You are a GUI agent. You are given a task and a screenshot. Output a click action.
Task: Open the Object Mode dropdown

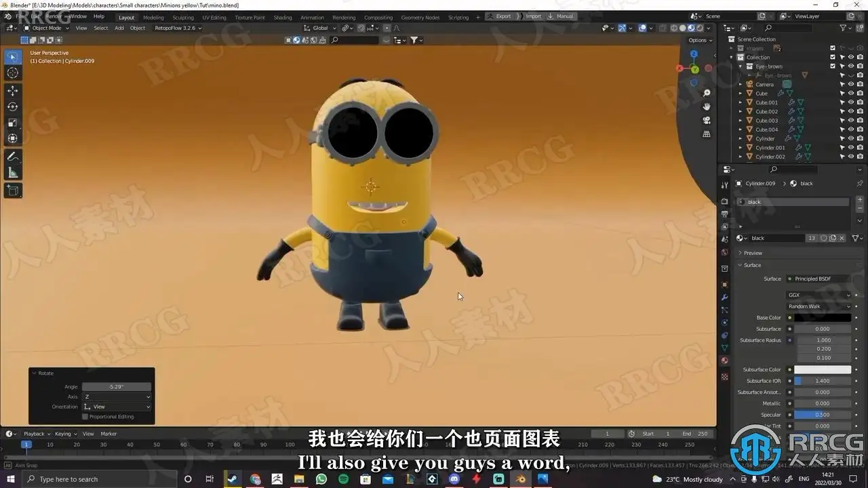(46, 28)
